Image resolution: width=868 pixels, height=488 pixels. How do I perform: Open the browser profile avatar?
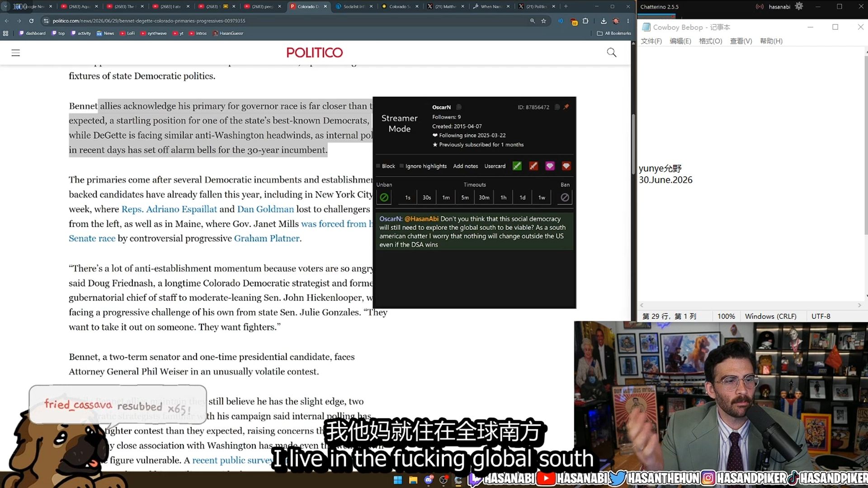coord(616,21)
